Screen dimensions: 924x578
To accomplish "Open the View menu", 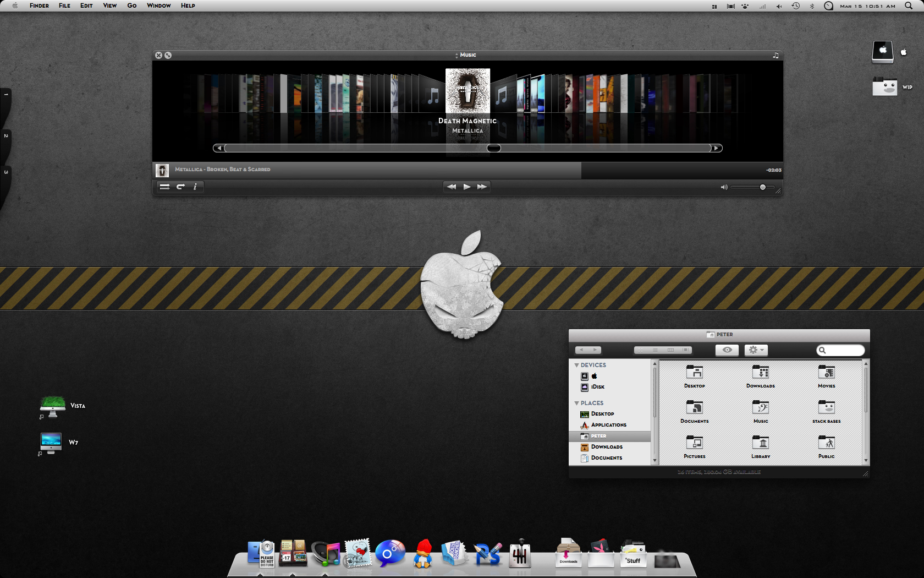I will click(109, 6).
